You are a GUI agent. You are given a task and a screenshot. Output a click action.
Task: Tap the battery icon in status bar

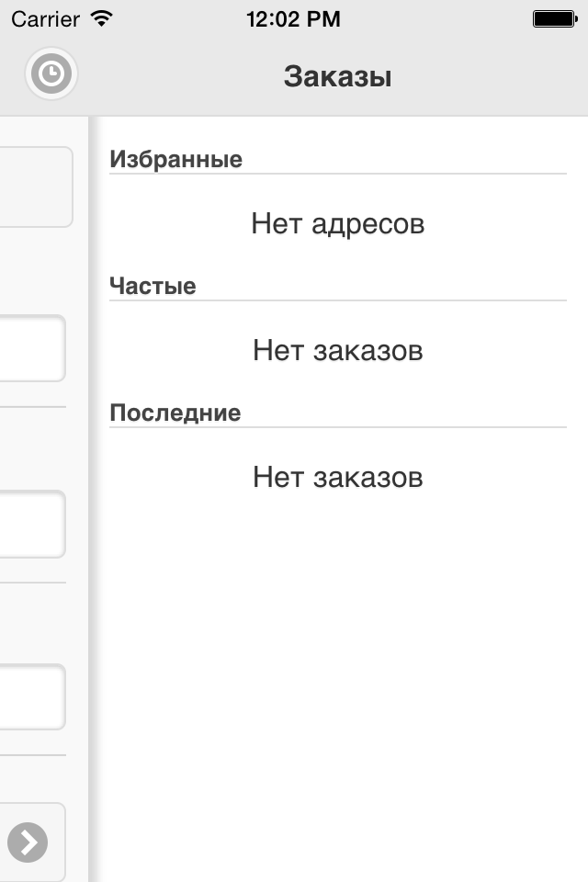[555, 19]
